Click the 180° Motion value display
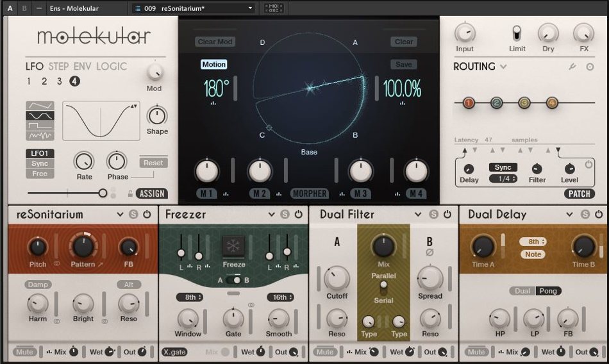Viewport: 609px width, 364px height. [216, 88]
